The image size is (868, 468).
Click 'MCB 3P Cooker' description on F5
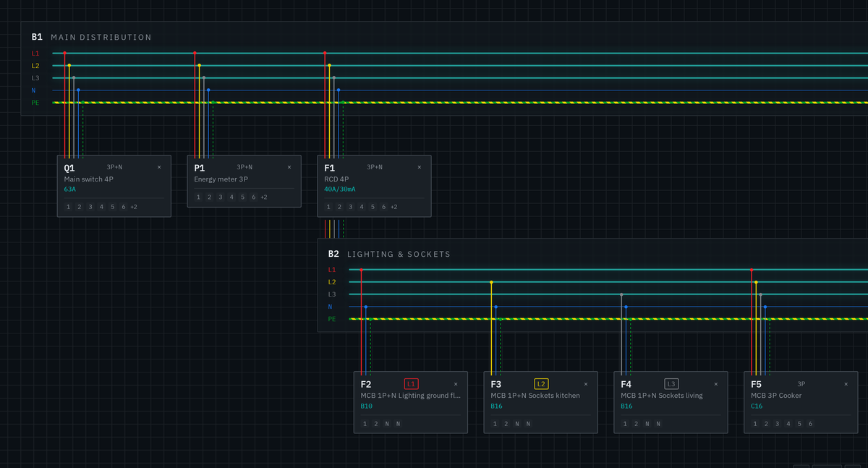(x=777, y=396)
